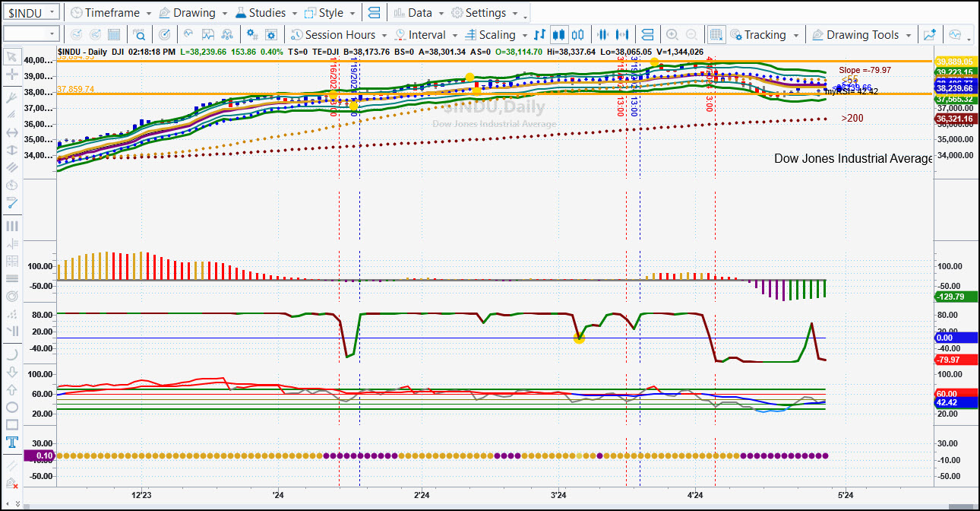Click the zoom in magnifier
Image resolution: width=980 pixels, height=511 pixels.
(672, 34)
